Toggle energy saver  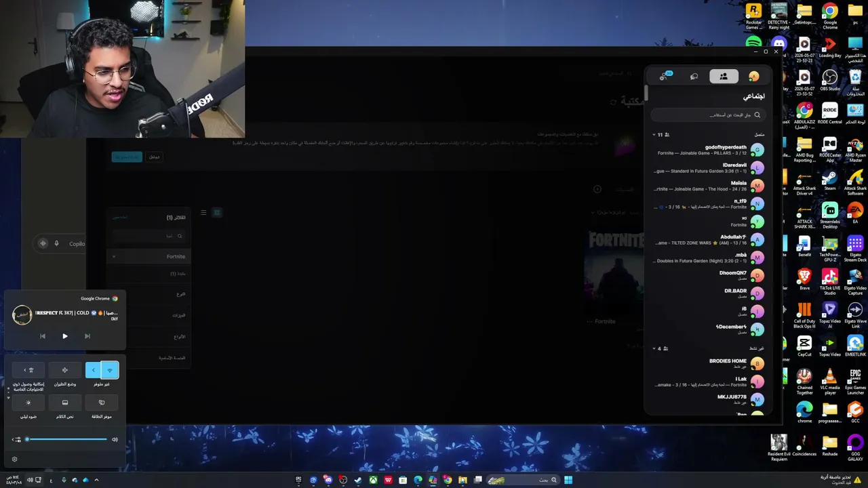(102, 403)
